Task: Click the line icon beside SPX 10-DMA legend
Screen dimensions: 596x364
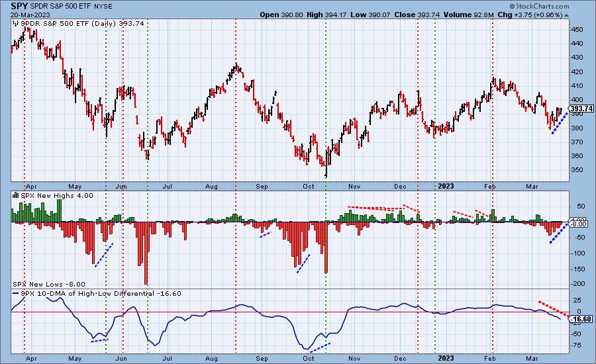Action: (x=16, y=294)
